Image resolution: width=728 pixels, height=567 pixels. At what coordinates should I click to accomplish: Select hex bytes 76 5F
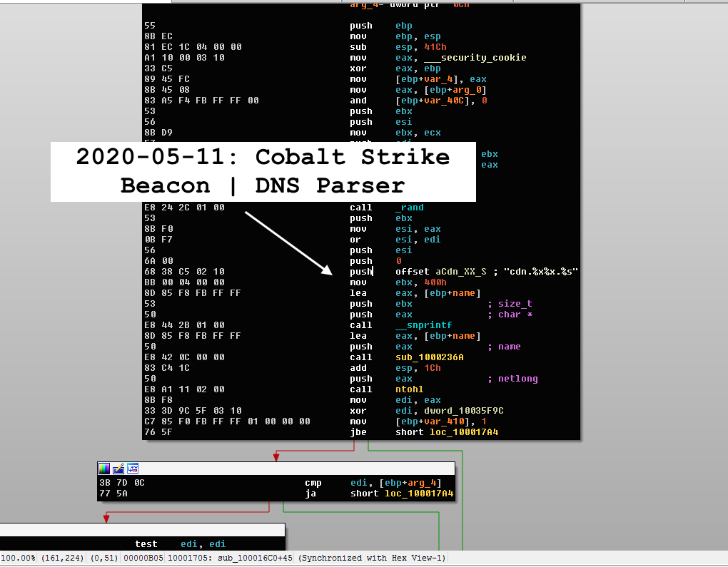point(158,432)
